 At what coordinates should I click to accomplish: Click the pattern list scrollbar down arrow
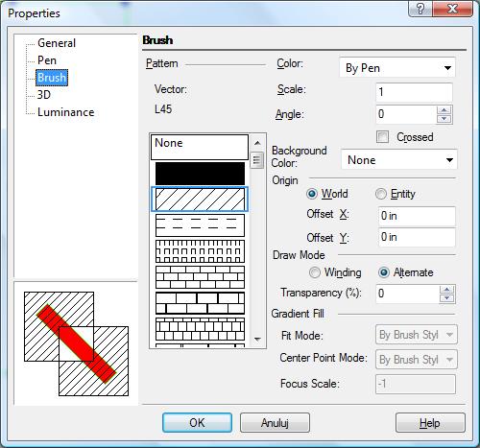pos(257,340)
